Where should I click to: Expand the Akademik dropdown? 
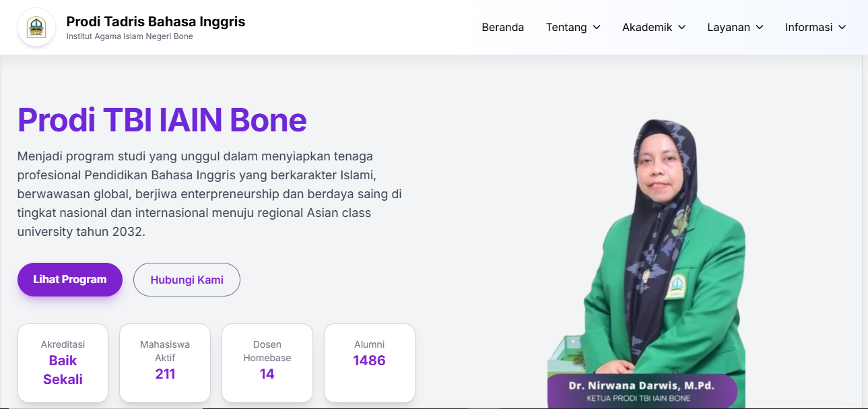648,27
